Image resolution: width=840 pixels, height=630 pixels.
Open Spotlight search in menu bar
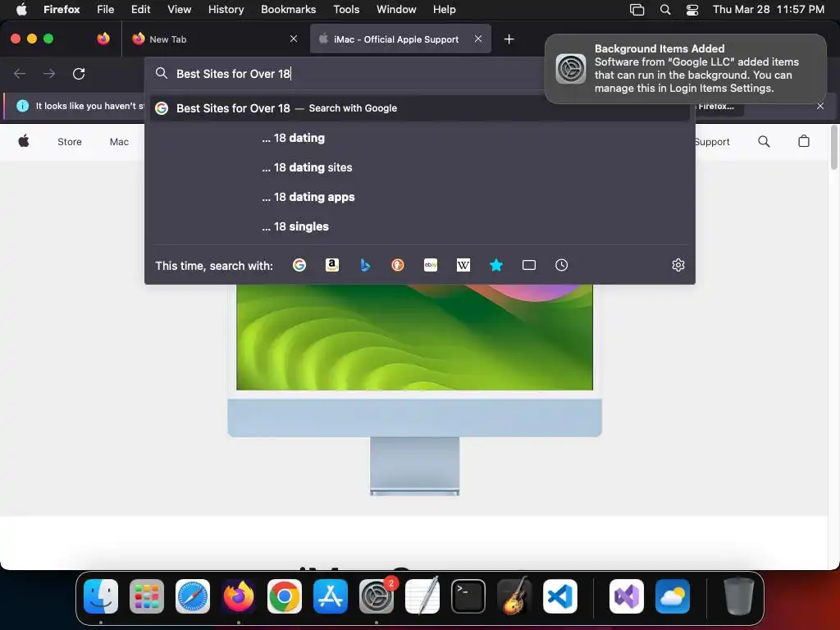pyautogui.click(x=665, y=10)
